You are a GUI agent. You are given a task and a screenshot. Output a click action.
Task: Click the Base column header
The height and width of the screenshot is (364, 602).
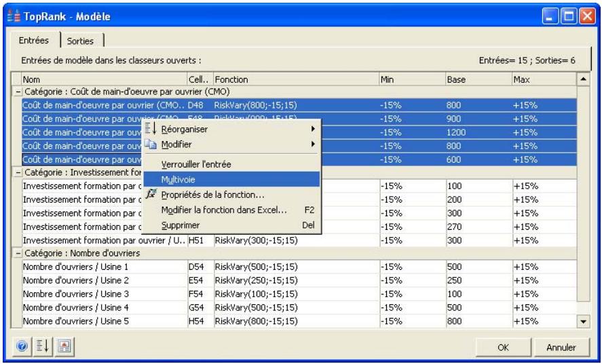pyautogui.click(x=478, y=79)
